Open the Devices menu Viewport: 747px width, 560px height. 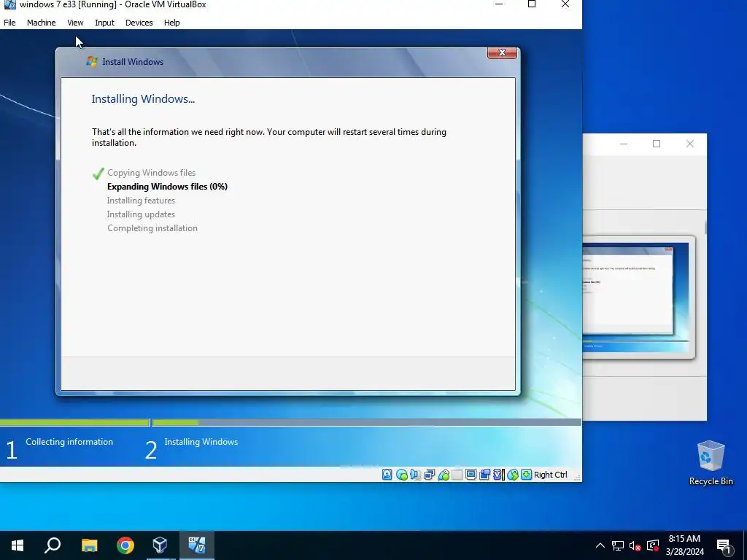pos(139,23)
